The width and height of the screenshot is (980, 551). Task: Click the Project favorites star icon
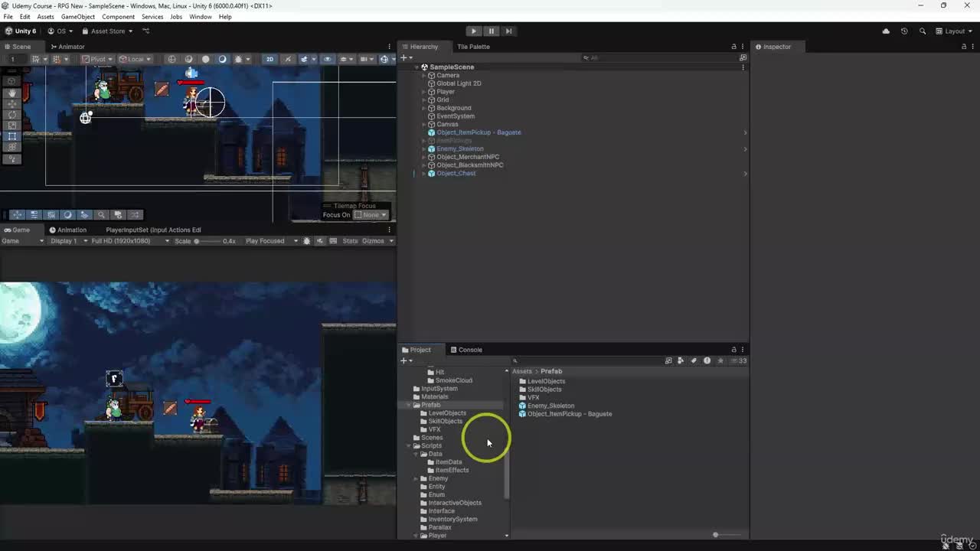point(720,360)
